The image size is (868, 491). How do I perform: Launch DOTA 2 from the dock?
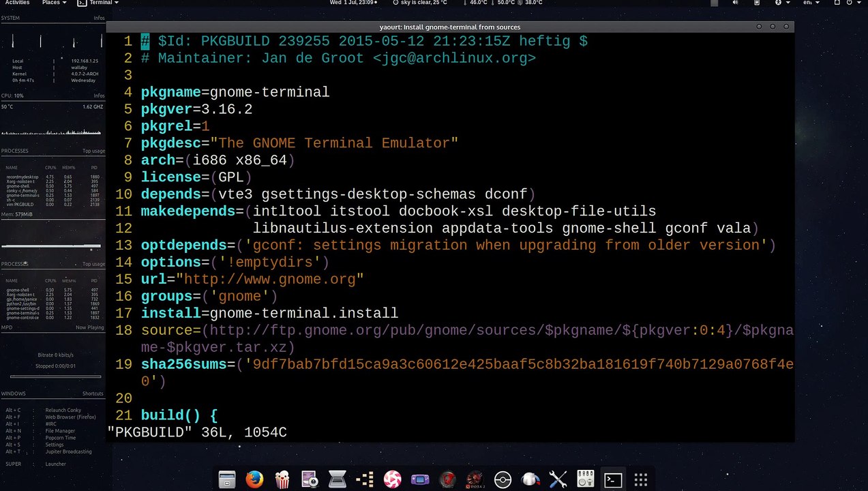(x=475, y=479)
